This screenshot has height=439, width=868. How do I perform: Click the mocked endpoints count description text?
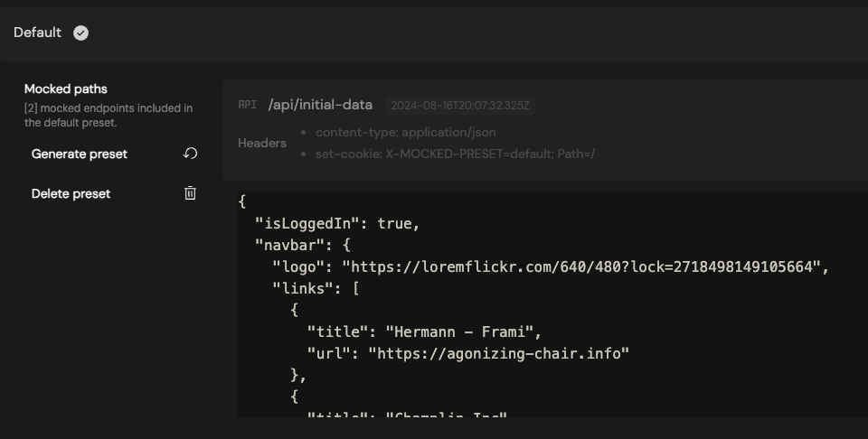[x=108, y=116]
